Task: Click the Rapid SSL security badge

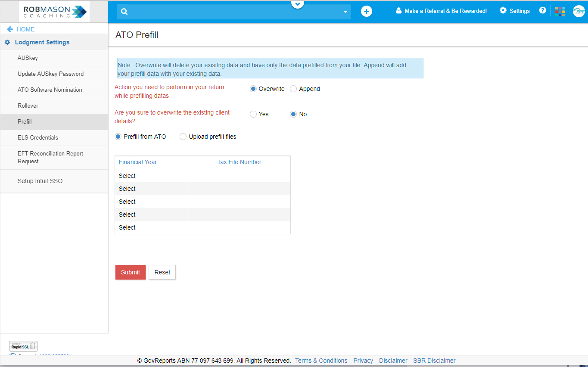Action: click(23, 346)
